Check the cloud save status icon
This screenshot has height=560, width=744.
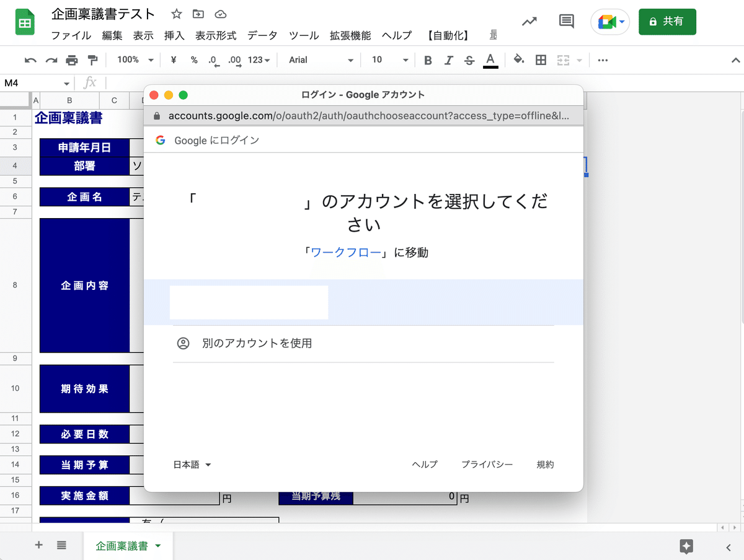coord(220,14)
